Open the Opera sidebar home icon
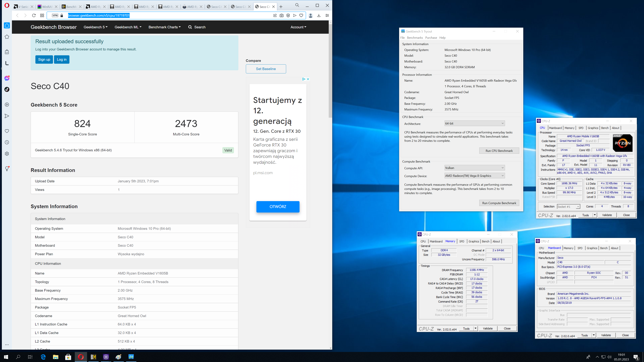Screen dimensions: 644x362 7,25
